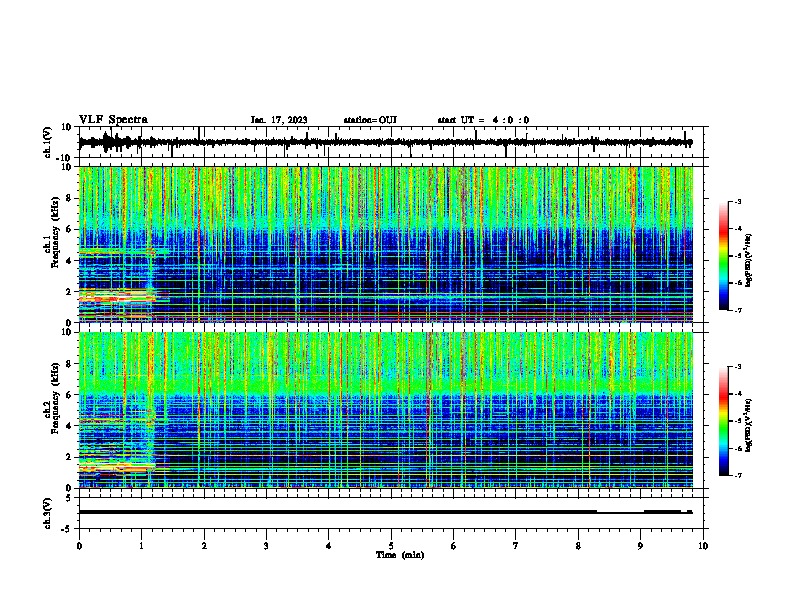The height and width of the screenshot is (612, 792).
Task: Click time axis tick label "0"
Action: pyautogui.click(x=79, y=546)
